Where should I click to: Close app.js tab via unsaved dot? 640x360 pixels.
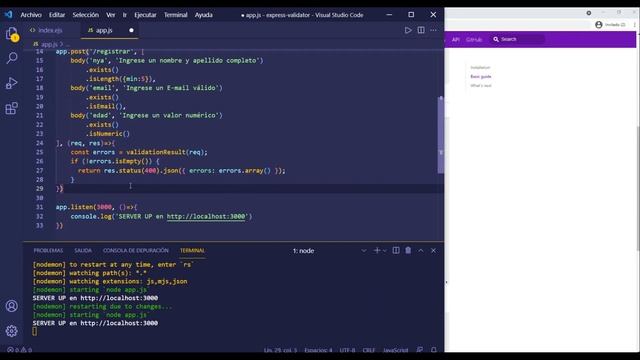pos(131,30)
